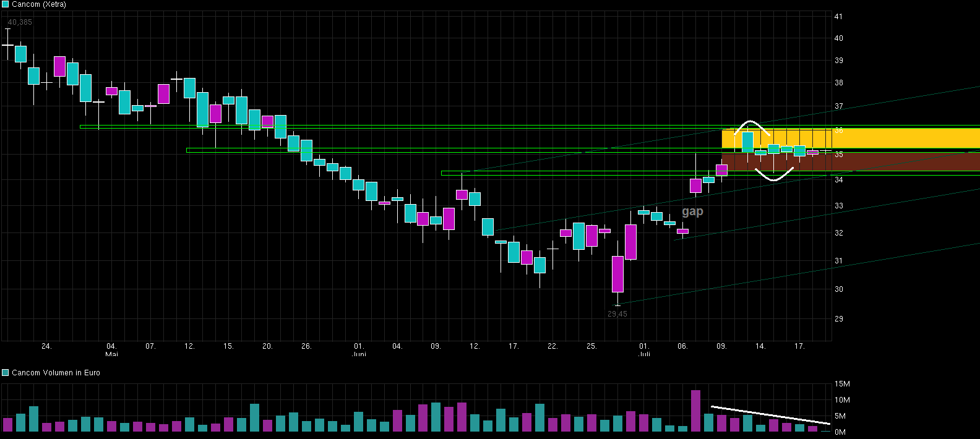
Task: Click volume axis label 10M
Action: coord(842,400)
